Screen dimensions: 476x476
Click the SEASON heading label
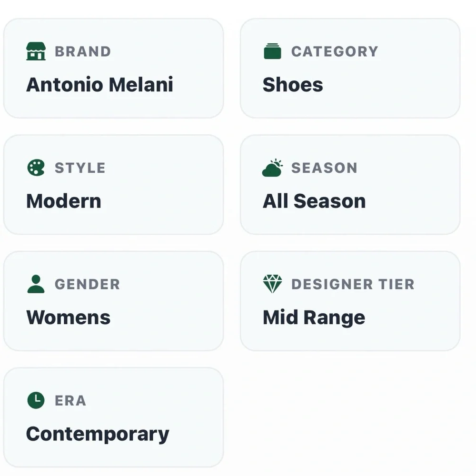coord(324,168)
